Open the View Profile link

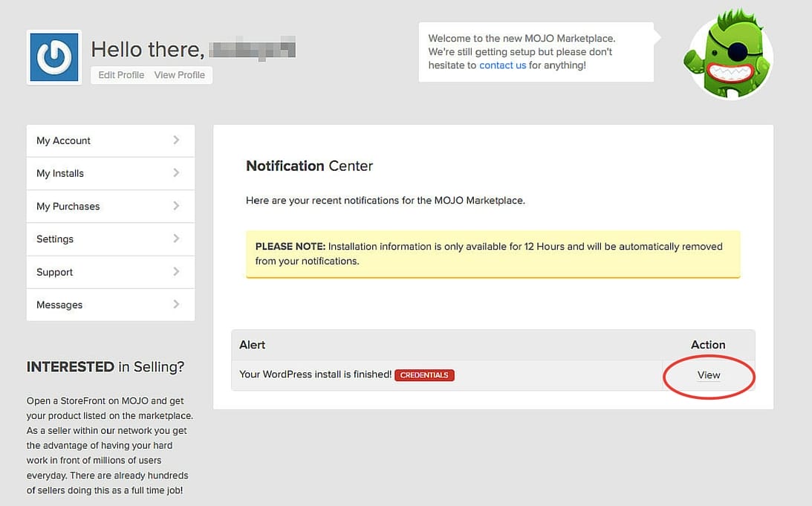tap(180, 75)
